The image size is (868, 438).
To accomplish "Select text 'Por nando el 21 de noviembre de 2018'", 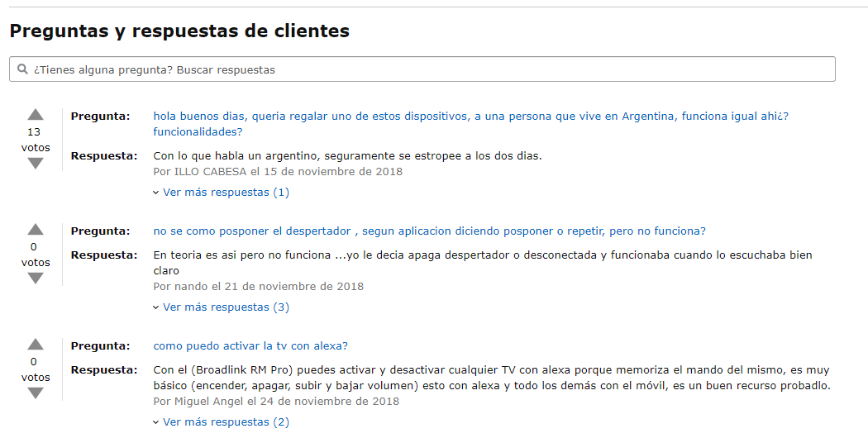I will pos(259,286).
